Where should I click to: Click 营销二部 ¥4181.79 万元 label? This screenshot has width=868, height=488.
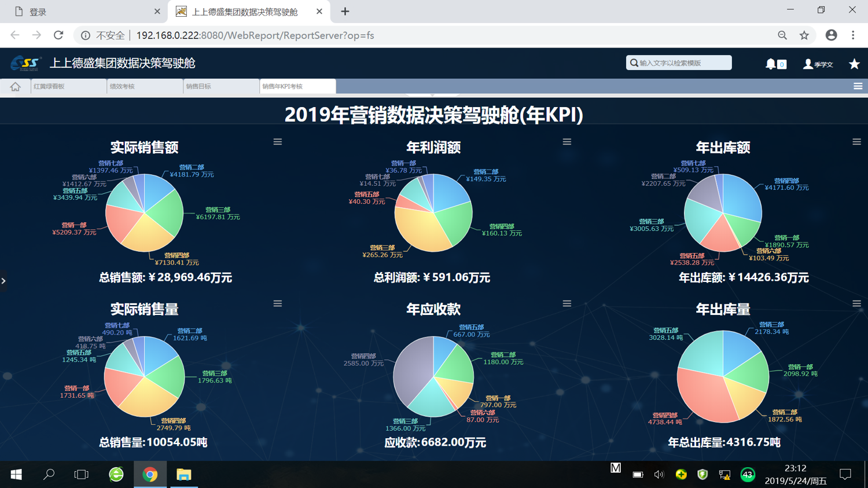tap(192, 171)
